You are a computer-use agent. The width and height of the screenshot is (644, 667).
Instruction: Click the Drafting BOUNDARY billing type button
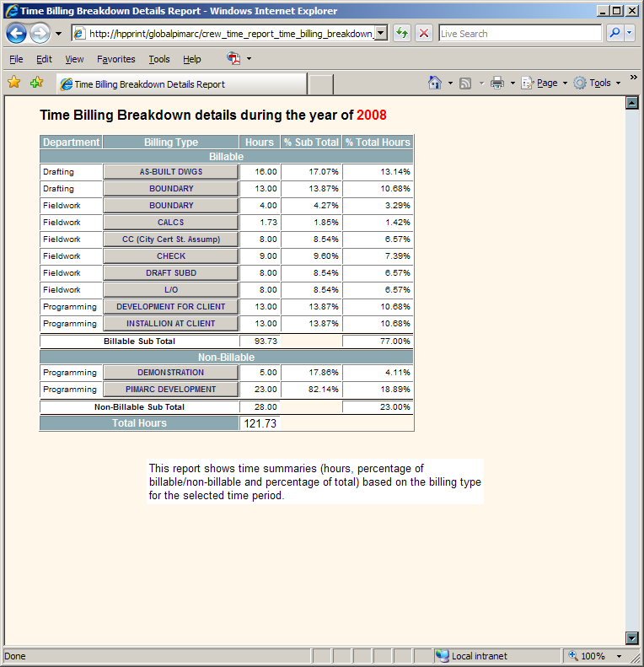click(x=170, y=189)
